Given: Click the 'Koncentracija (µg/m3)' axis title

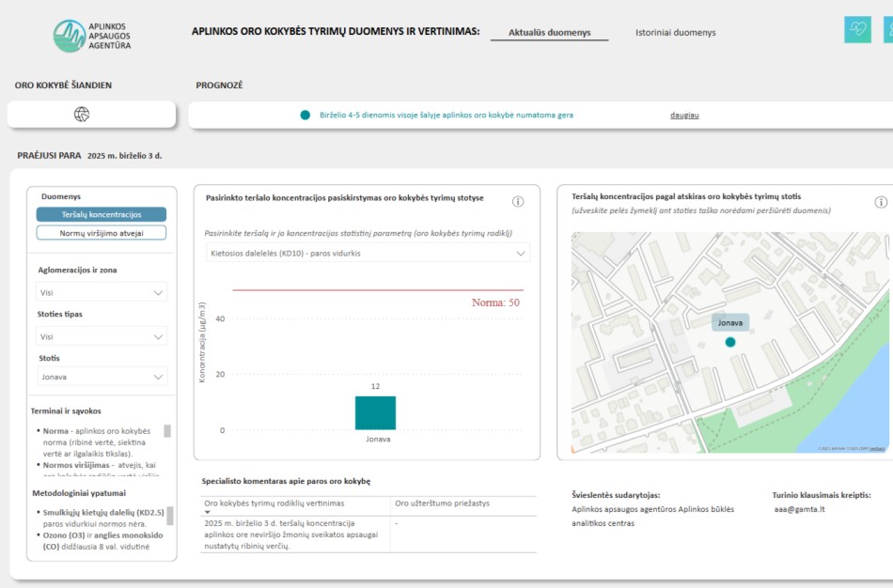Looking at the screenshot, I should [x=202, y=343].
